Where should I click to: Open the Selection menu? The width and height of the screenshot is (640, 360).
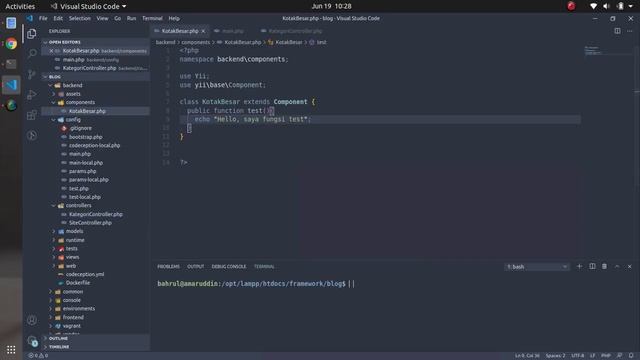[80, 18]
